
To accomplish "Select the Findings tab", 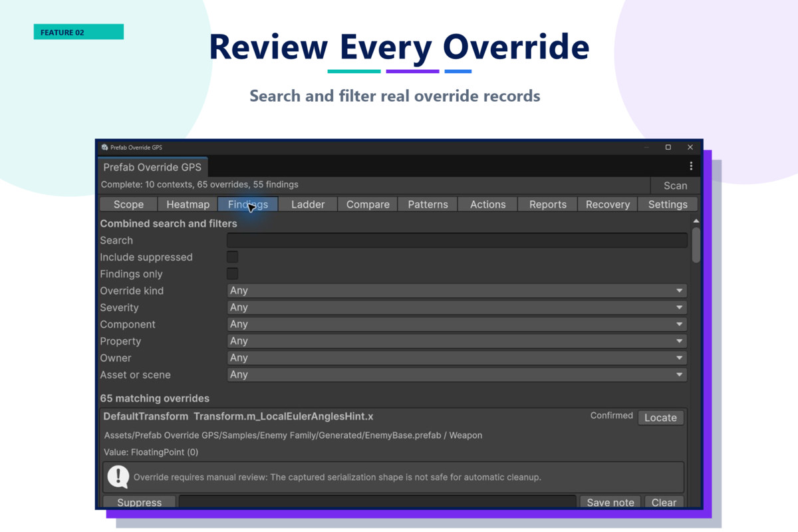I will coord(248,204).
